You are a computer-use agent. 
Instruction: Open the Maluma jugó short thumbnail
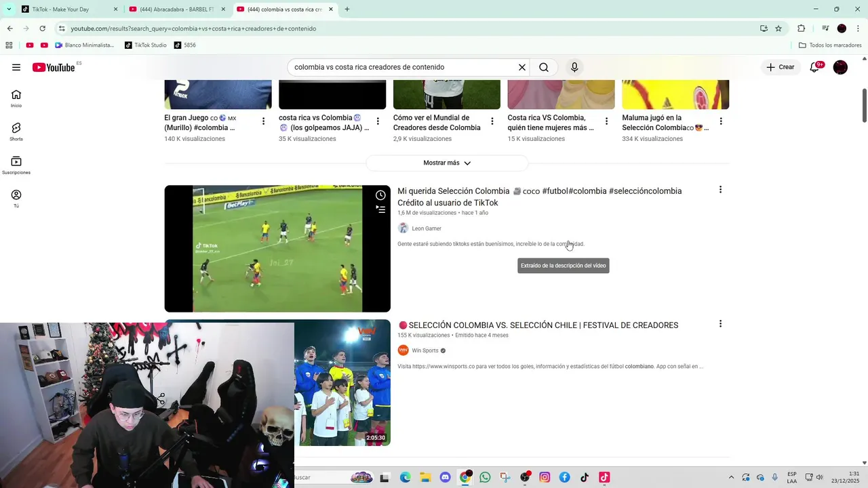click(675, 94)
